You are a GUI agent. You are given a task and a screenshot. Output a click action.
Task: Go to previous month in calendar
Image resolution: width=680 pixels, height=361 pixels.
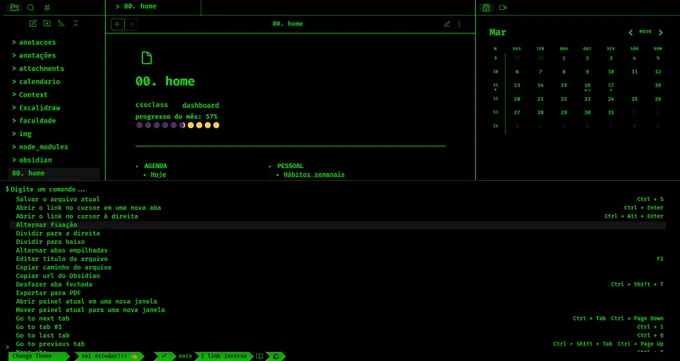631,33
